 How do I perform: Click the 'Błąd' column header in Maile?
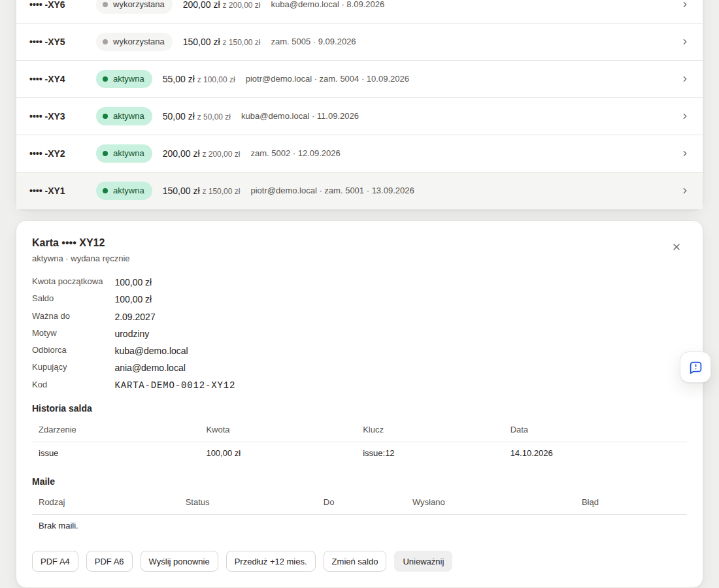click(590, 502)
